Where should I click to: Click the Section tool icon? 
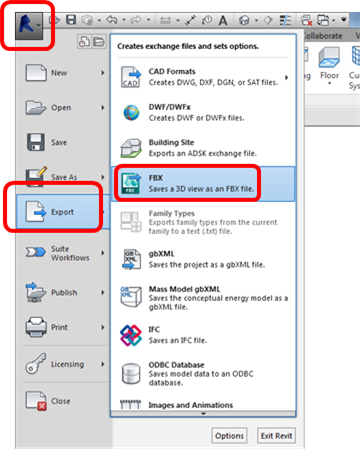point(268,20)
